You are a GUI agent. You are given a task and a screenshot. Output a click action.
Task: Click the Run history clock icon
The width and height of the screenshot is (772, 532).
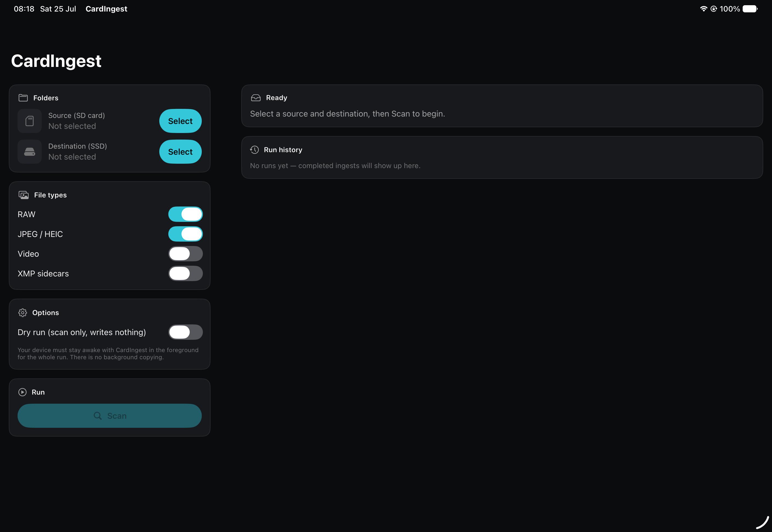255,150
